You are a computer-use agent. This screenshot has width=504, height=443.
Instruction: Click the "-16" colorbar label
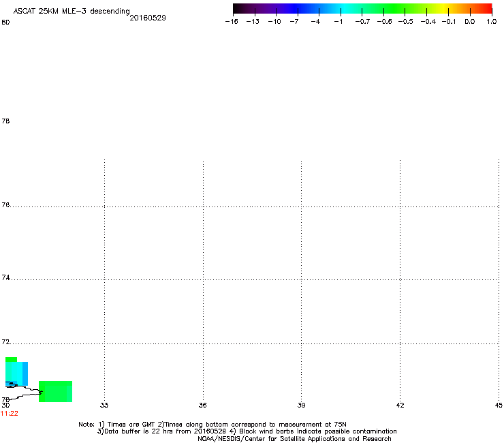[x=232, y=22]
